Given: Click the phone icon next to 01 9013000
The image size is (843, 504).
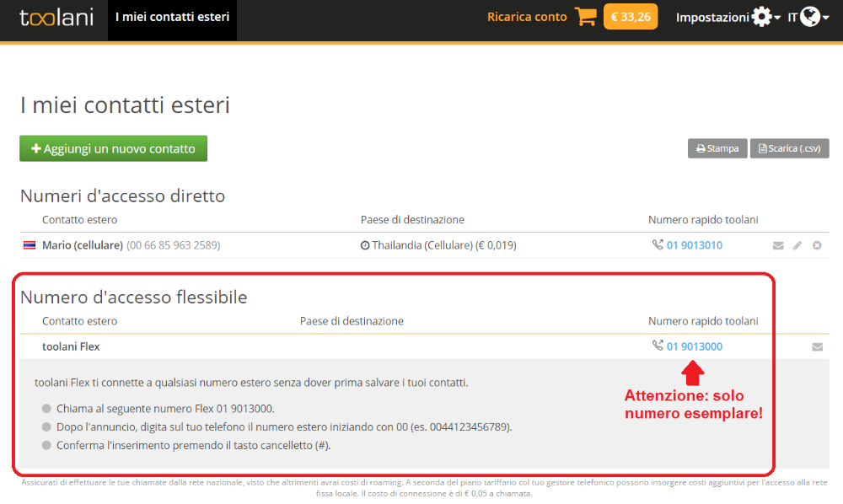Looking at the screenshot, I should pyautogui.click(x=658, y=346).
